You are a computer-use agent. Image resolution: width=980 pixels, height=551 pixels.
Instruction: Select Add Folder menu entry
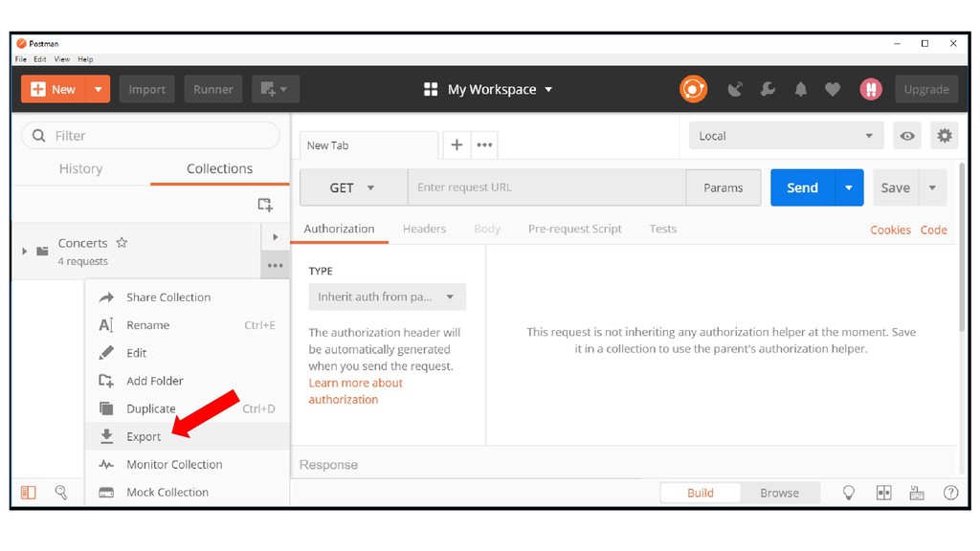(187, 381)
